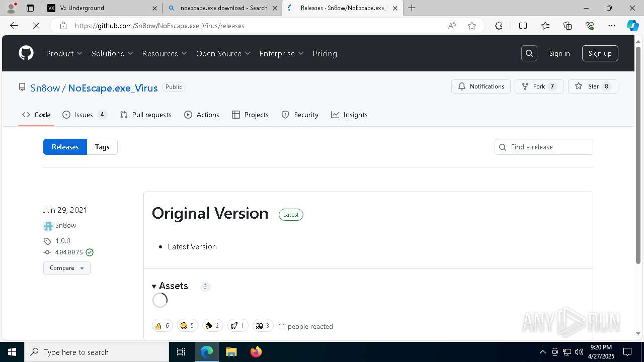Open Browser essentials heart icon
This screenshot has width=644, height=362.
[x=590, y=26]
